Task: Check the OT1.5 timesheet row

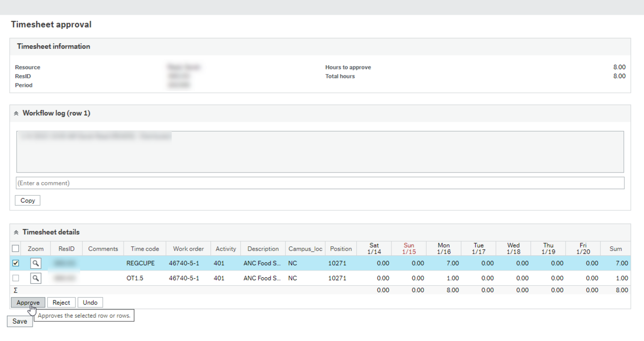Action: point(15,278)
